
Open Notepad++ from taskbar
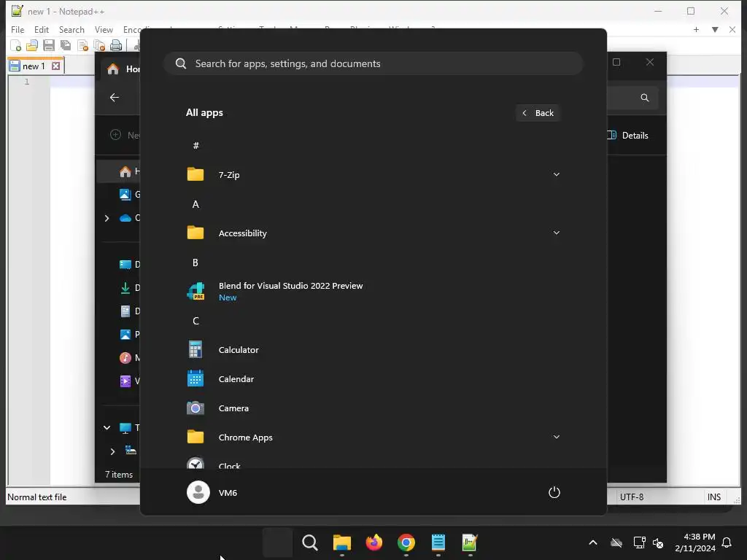click(470, 542)
